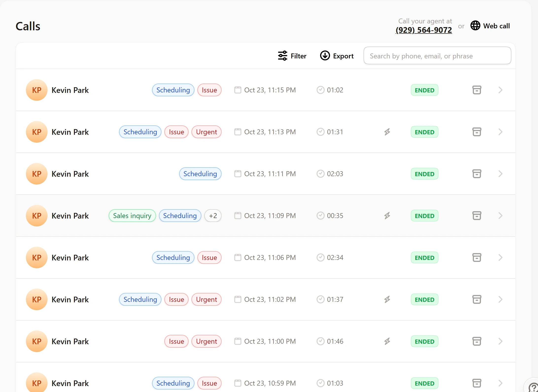This screenshot has height=392, width=538.
Task: Archive the 10:59 PM call
Action: pos(477,383)
